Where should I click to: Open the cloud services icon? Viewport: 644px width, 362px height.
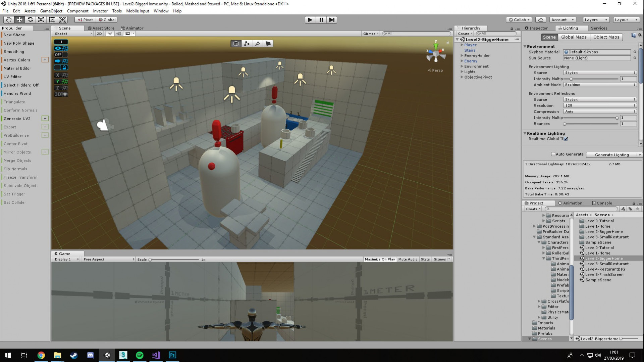(x=541, y=20)
